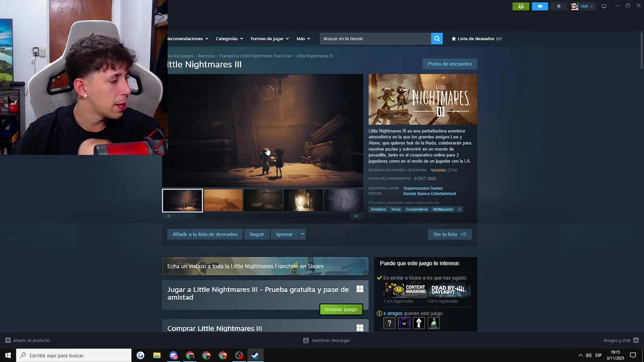Open File Explorer from the taskbar
Viewport: 644px width, 362px height.
[157, 355]
